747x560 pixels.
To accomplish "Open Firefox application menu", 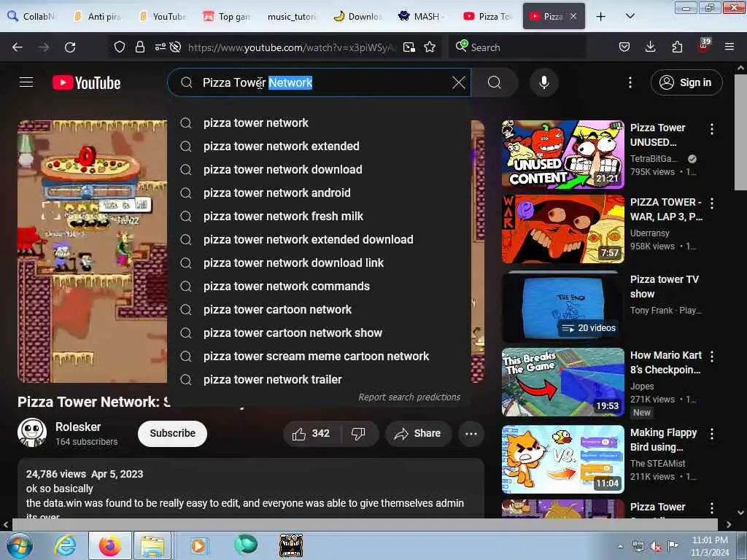I will coord(729,47).
